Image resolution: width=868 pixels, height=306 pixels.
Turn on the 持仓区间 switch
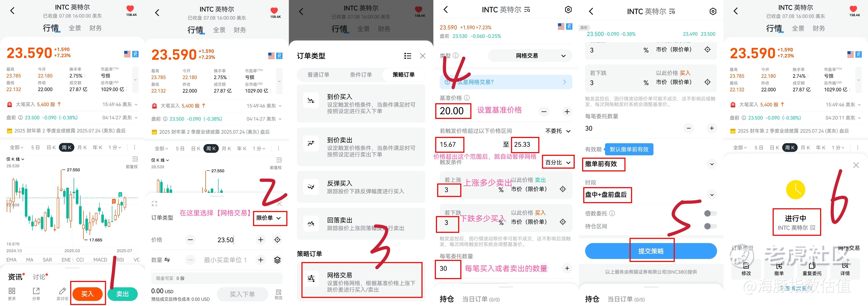tap(710, 226)
